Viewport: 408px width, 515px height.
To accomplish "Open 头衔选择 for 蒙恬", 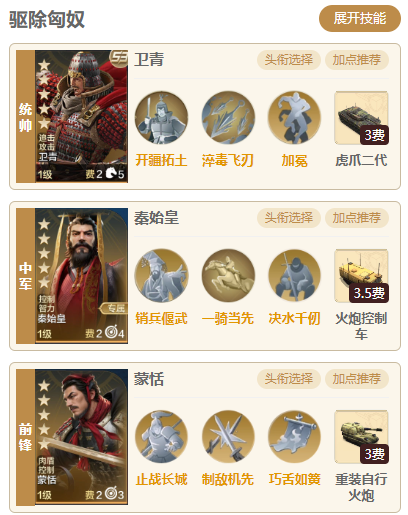I will pyautogui.click(x=289, y=379).
